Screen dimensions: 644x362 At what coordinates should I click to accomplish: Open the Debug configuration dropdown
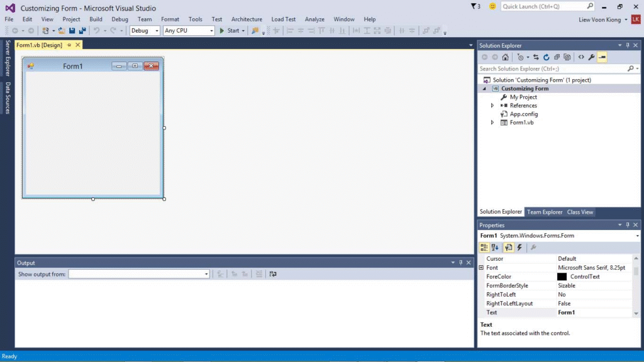(145, 30)
